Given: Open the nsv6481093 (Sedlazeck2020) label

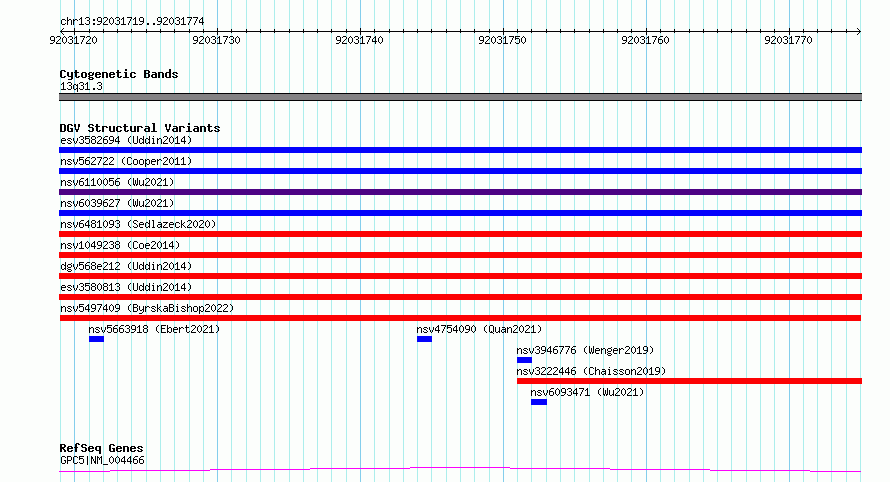Looking at the screenshot, I should click(138, 224).
